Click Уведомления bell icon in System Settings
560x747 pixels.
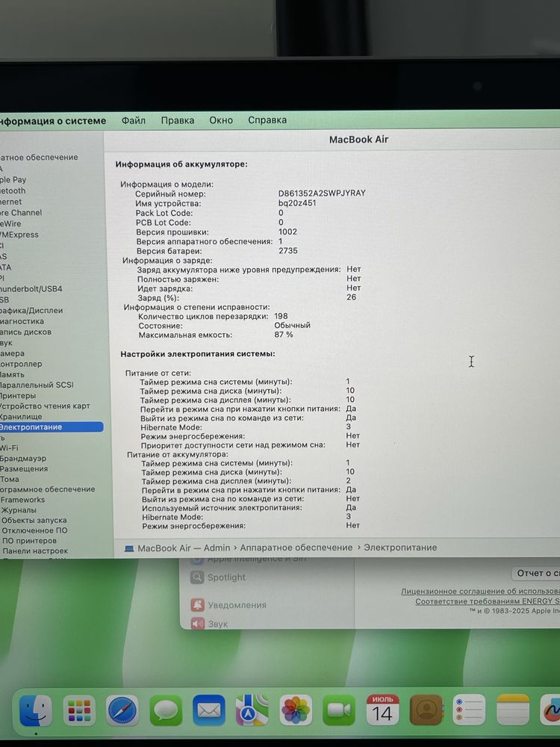point(198,605)
